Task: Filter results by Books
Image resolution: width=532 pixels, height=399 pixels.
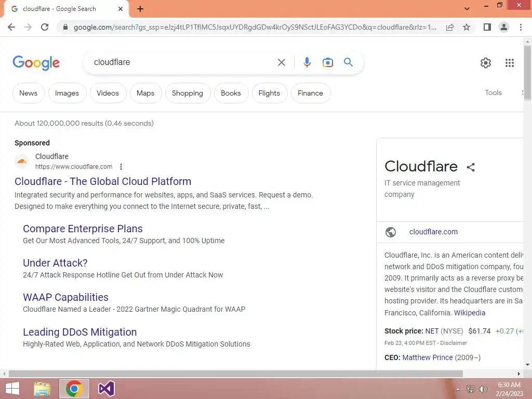Action: click(231, 93)
